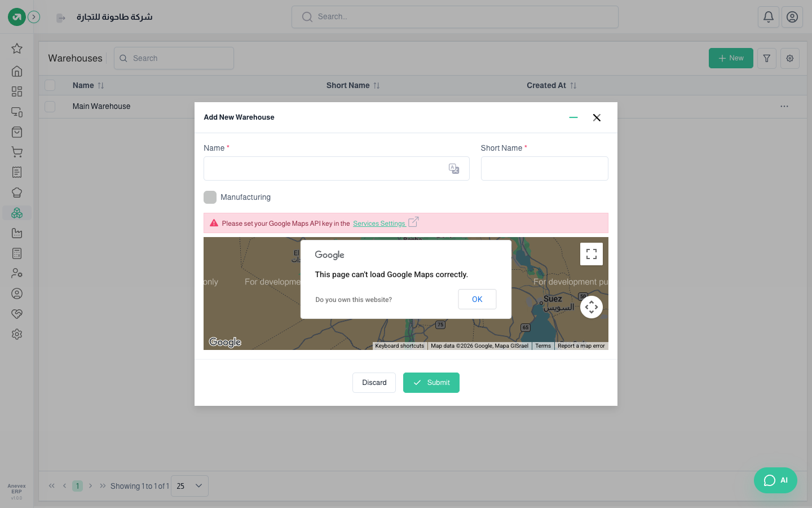Click the Main Warehouse name cell
This screenshot has height=508, width=812.
101,106
